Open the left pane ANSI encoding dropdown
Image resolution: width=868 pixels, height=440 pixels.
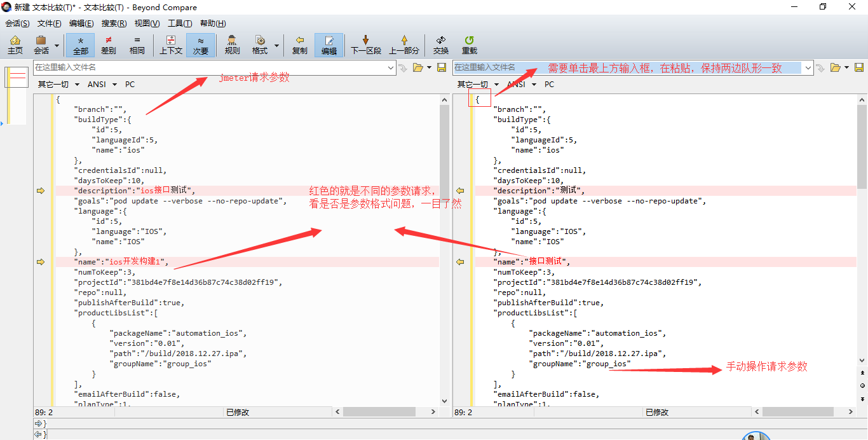point(102,84)
